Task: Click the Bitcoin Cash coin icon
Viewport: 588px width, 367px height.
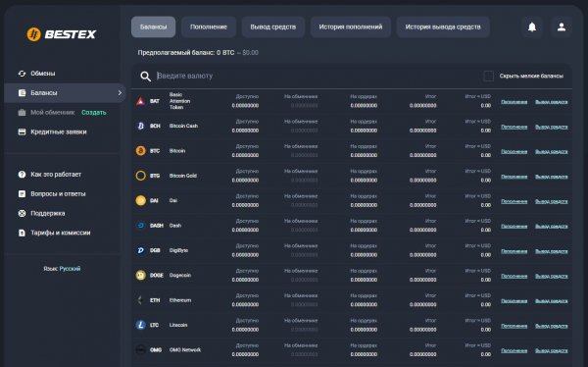Action: tap(140, 126)
